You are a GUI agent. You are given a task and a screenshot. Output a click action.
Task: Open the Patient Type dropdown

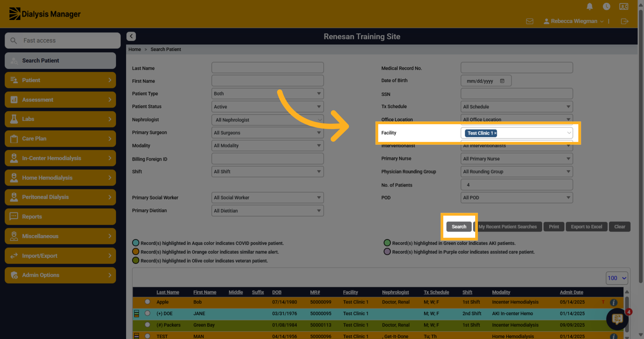[268, 94]
